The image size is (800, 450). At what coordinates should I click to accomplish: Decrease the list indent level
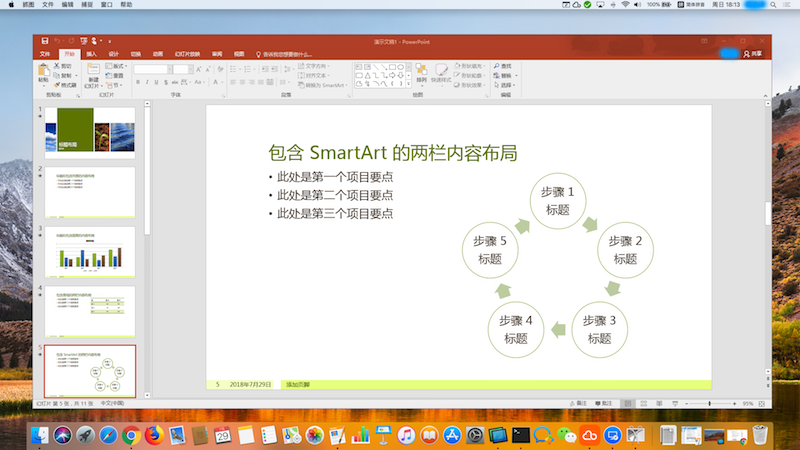pos(265,69)
